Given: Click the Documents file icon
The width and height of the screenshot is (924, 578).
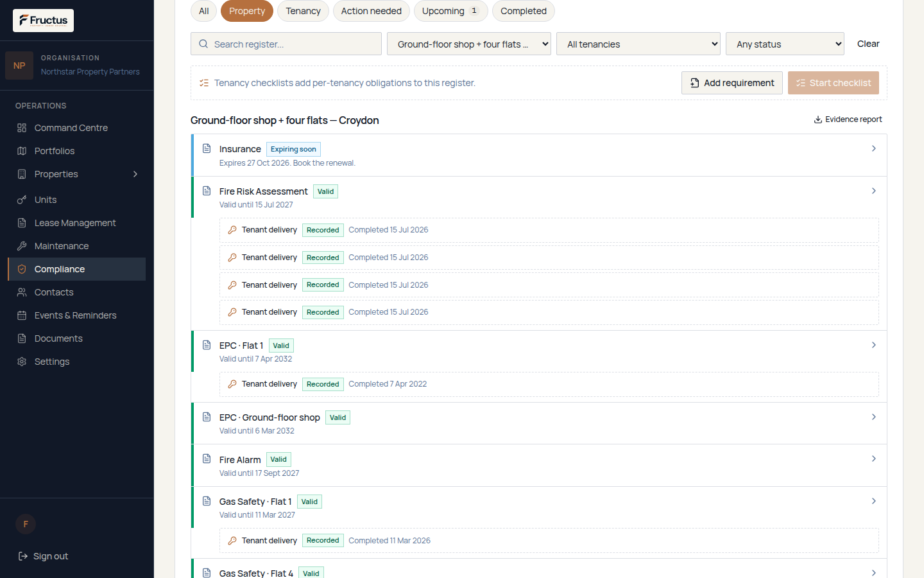Looking at the screenshot, I should click(22, 338).
